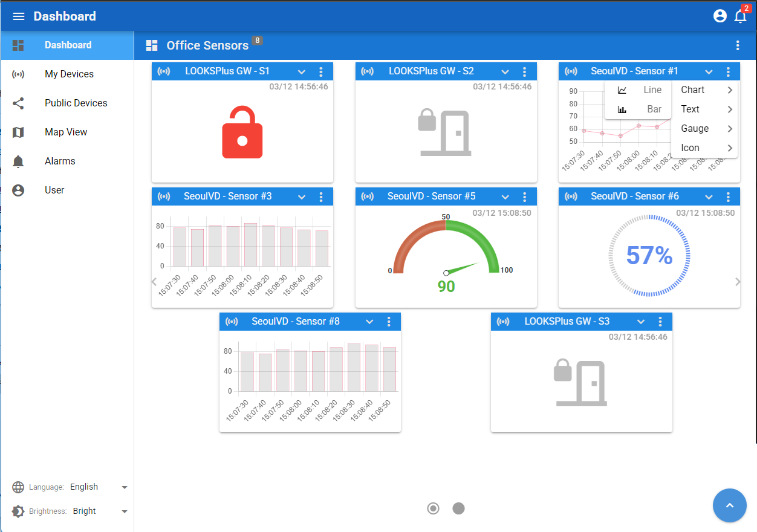Expand the SeoulVD - Sensor #3 chevron dropdown
Image resolution: width=757 pixels, height=532 pixels.
click(x=302, y=197)
